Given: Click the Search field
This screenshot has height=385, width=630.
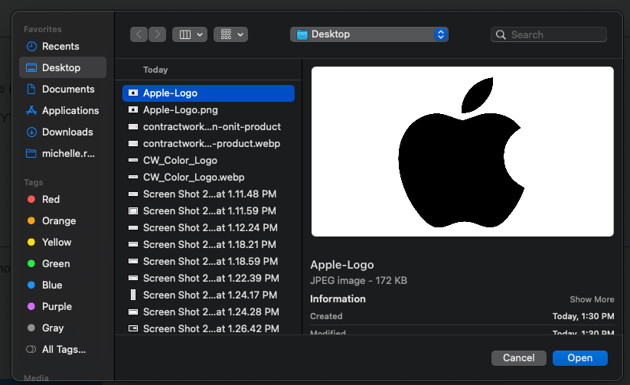Looking at the screenshot, I should point(549,35).
